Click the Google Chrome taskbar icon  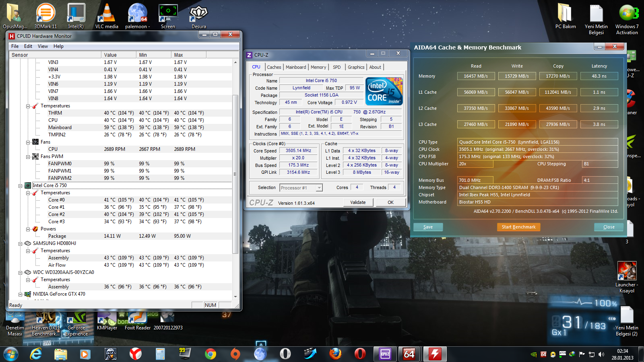[210, 354]
